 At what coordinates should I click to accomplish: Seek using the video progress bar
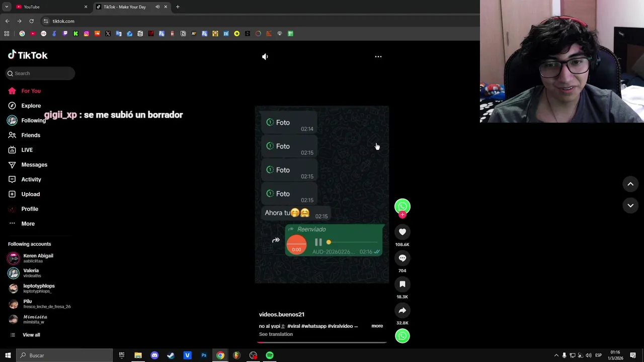click(322, 342)
